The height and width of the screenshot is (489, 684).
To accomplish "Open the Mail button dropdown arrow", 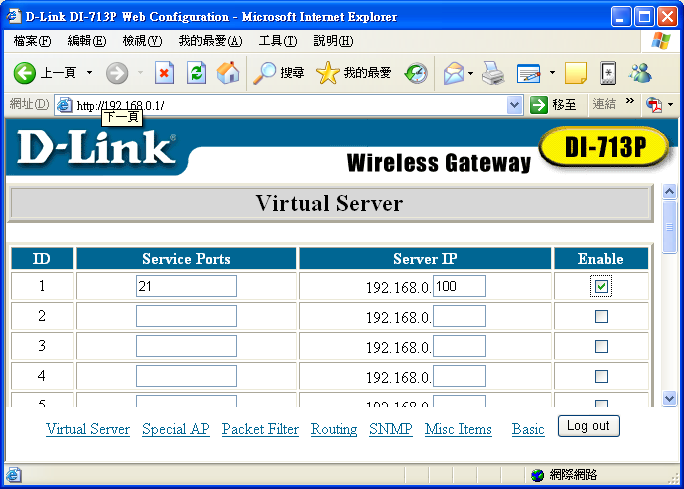I will tap(470, 73).
